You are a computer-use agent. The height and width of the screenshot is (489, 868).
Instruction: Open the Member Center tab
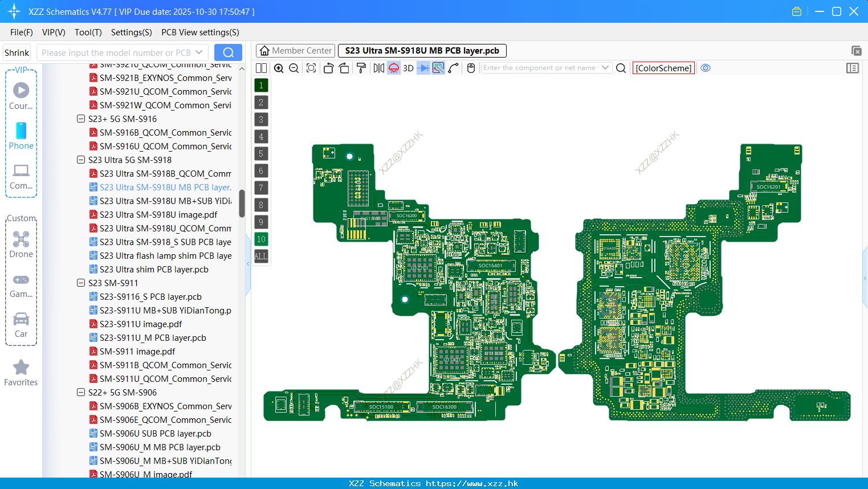295,51
